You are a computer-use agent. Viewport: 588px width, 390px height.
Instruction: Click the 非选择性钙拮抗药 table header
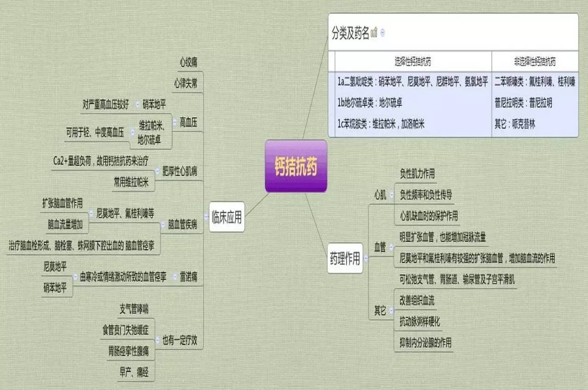535,62
